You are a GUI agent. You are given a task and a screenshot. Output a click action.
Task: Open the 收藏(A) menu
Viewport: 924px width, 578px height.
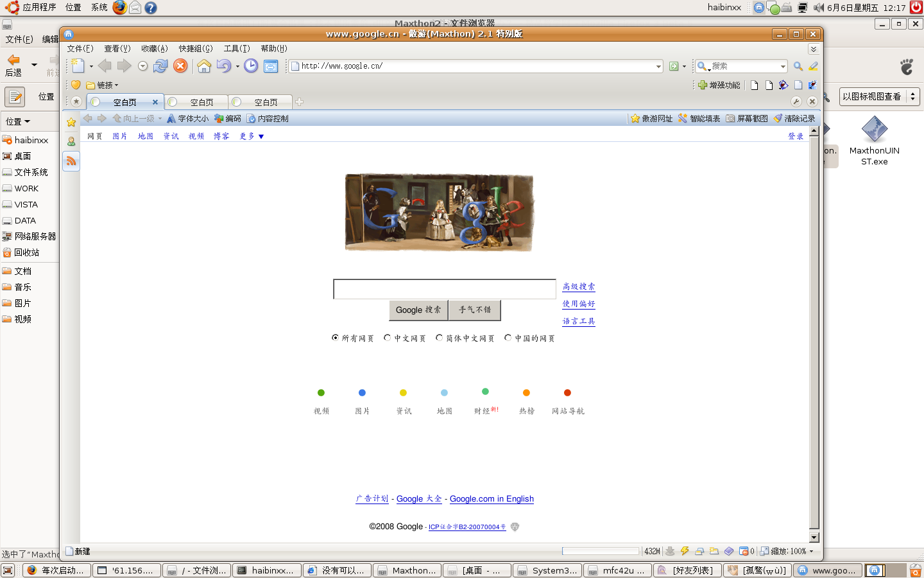tap(155, 49)
